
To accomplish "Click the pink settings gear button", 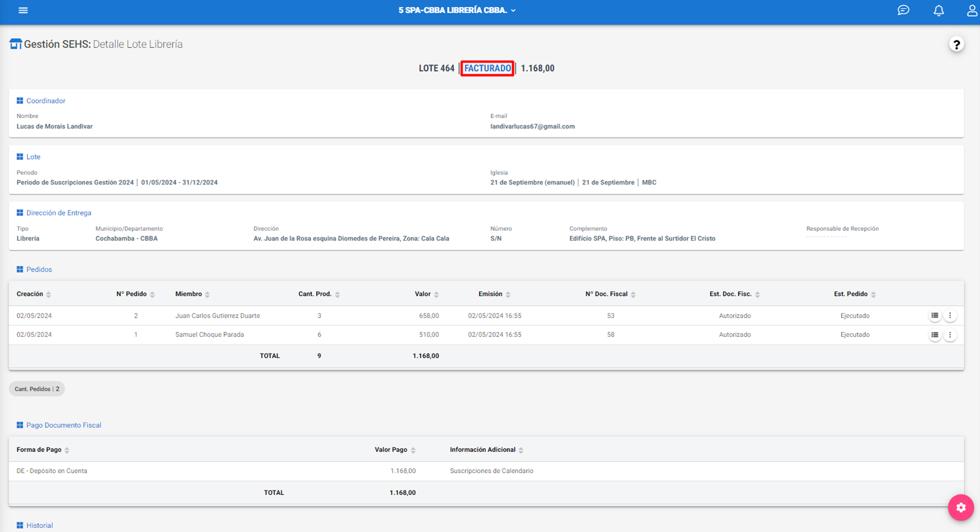I will pyautogui.click(x=961, y=507).
